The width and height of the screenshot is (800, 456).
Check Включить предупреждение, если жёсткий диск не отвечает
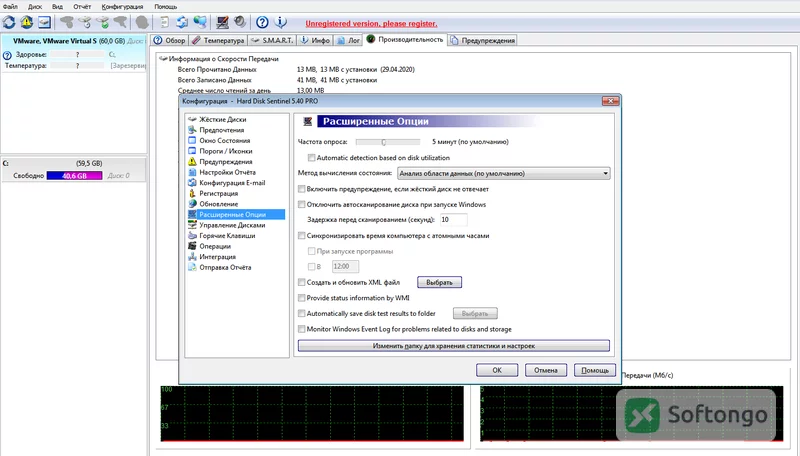click(302, 189)
